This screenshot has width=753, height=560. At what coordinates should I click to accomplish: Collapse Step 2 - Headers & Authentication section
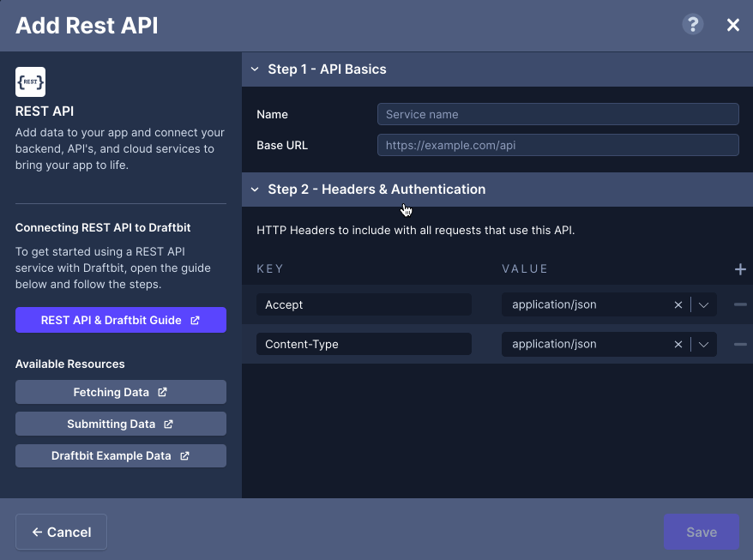255,190
